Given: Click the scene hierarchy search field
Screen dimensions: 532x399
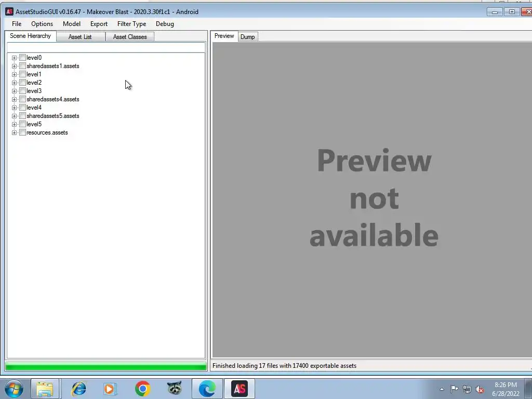Looking at the screenshot, I should coord(106,47).
